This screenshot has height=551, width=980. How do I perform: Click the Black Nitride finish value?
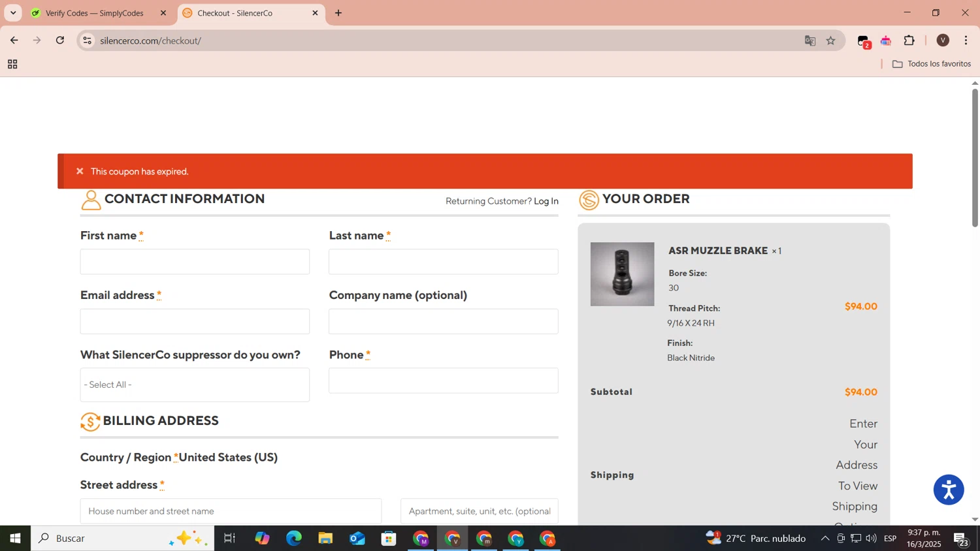click(x=691, y=358)
